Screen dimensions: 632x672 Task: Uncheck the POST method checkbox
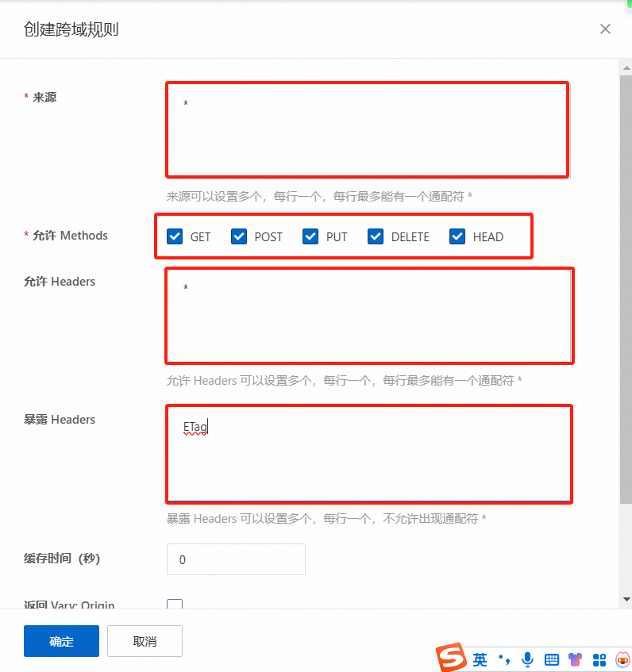239,236
